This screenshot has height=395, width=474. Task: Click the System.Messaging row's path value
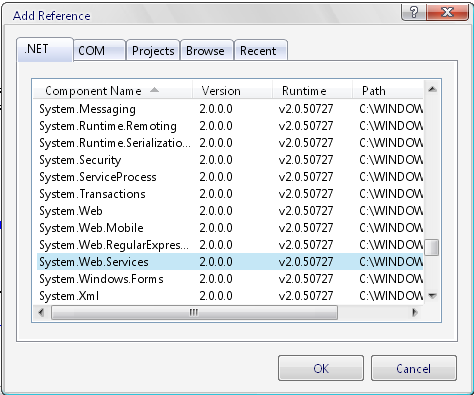point(391,109)
